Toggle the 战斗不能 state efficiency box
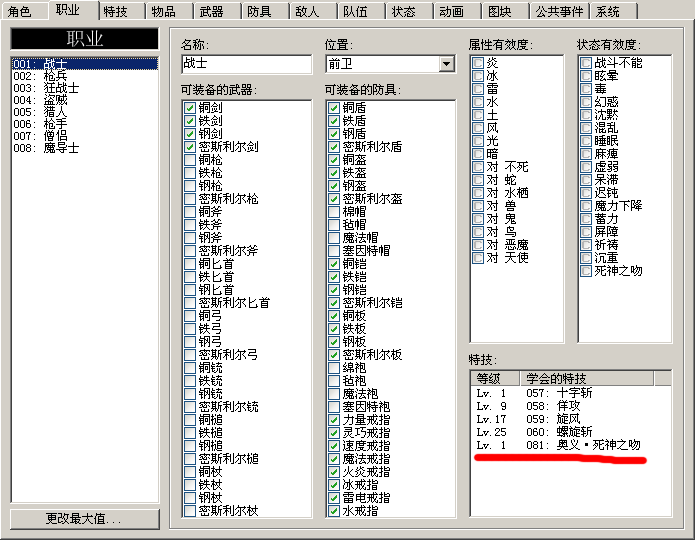 coord(586,63)
